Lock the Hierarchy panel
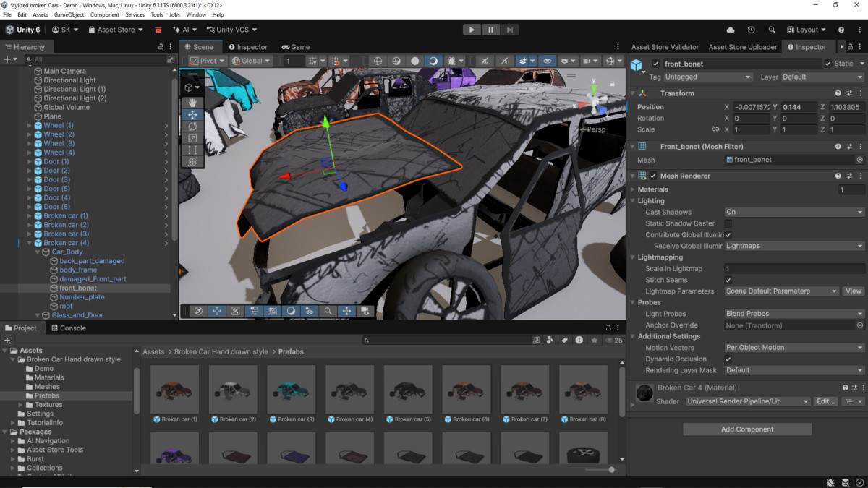 161,47
